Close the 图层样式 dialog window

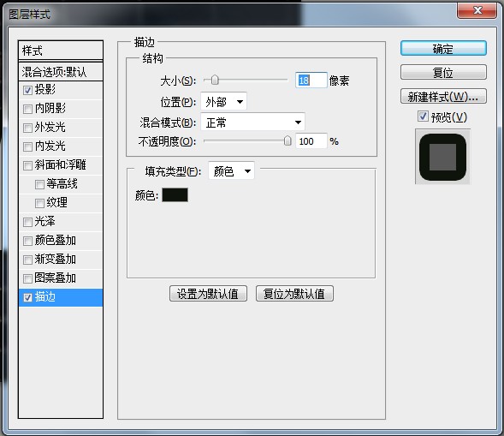click(477, 10)
